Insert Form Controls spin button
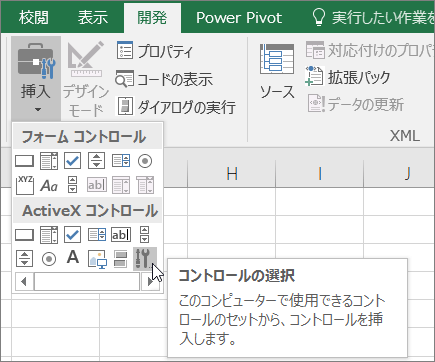The image size is (435, 362). 97,161
